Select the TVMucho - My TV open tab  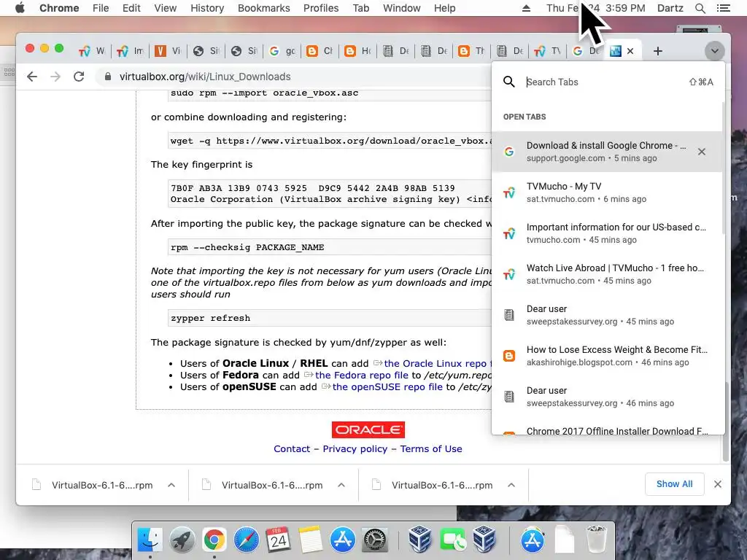(606, 192)
